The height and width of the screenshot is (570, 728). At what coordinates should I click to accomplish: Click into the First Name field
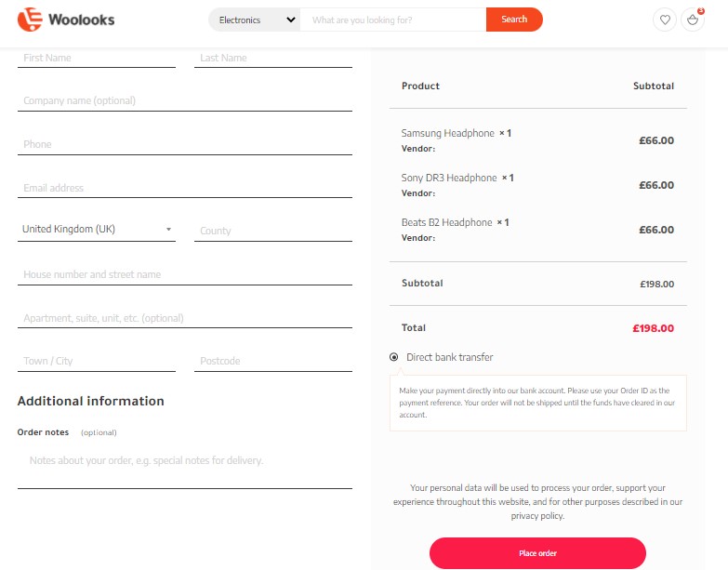pyautogui.click(x=97, y=58)
